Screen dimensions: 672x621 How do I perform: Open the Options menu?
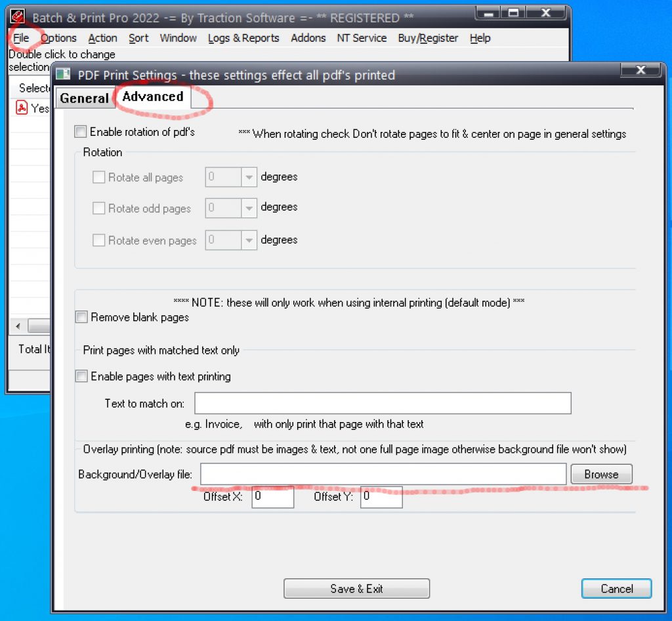[x=58, y=38]
